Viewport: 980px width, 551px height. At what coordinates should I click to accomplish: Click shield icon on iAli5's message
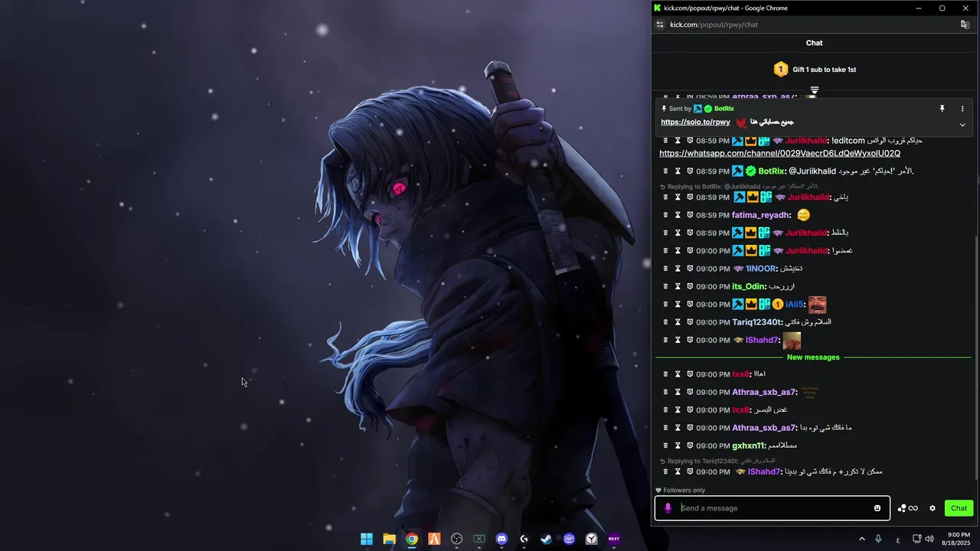tap(690, 305)
